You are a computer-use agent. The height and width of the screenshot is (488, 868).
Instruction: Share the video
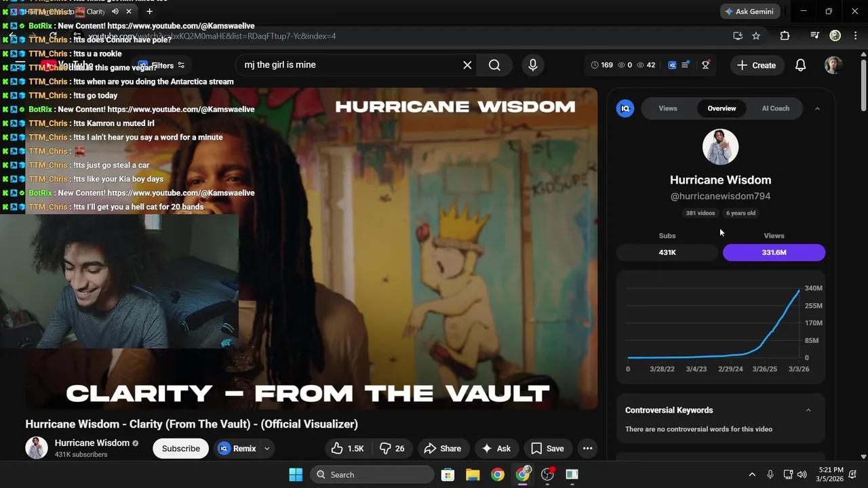point(442,449)
